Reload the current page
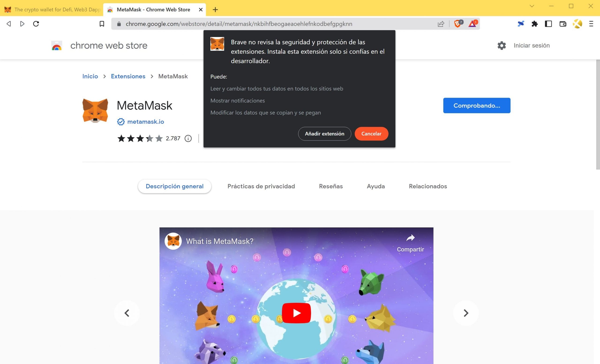 (x=36, y=24)
